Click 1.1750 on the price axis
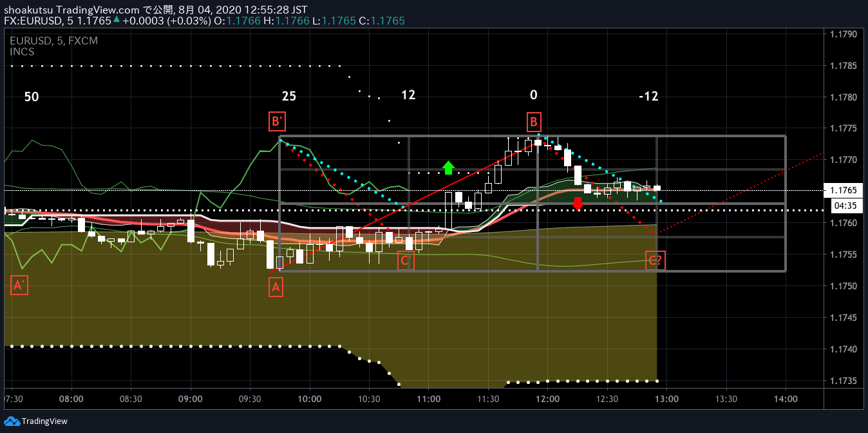 pos(844,286)
